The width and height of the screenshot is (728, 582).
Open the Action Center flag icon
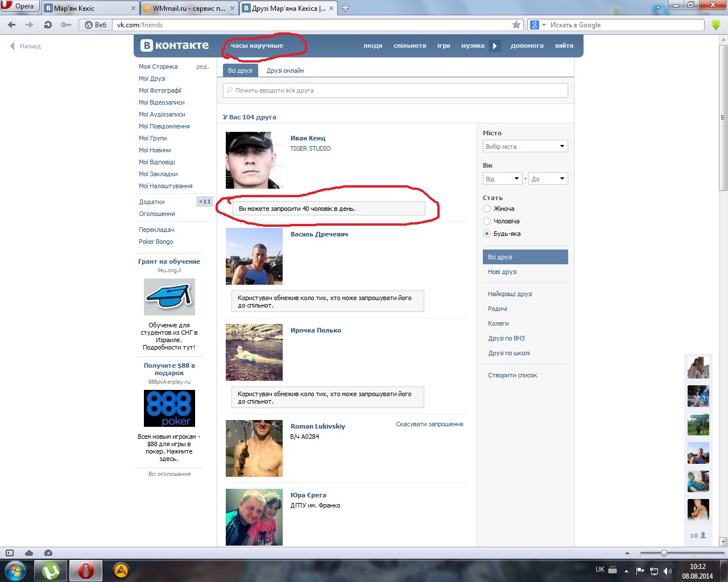[x=640, y=571]
